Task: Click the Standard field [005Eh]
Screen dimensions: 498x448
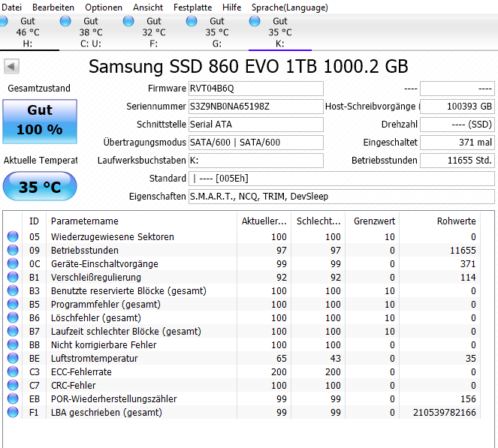Action: [342, 179]
